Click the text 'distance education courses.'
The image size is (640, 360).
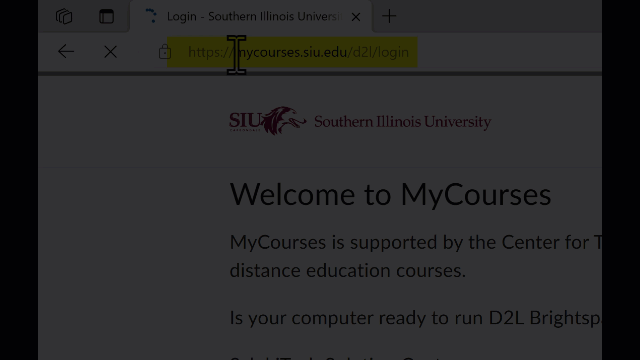click(x=348, y=270)
